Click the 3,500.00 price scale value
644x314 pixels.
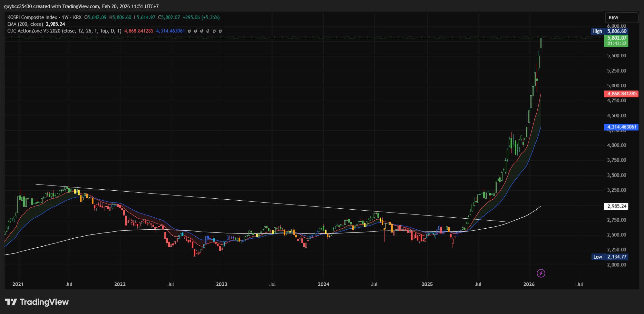click(x=617, y=175)
